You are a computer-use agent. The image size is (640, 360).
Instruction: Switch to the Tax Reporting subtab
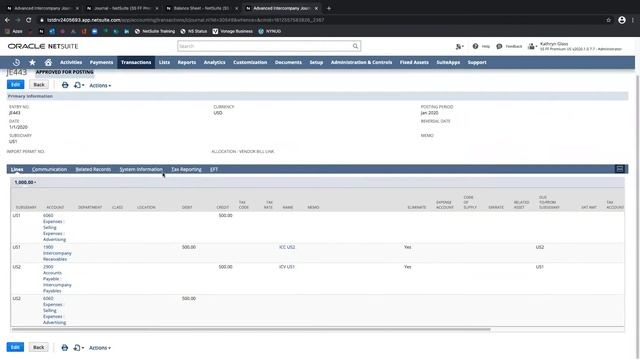tap(186, 169)
